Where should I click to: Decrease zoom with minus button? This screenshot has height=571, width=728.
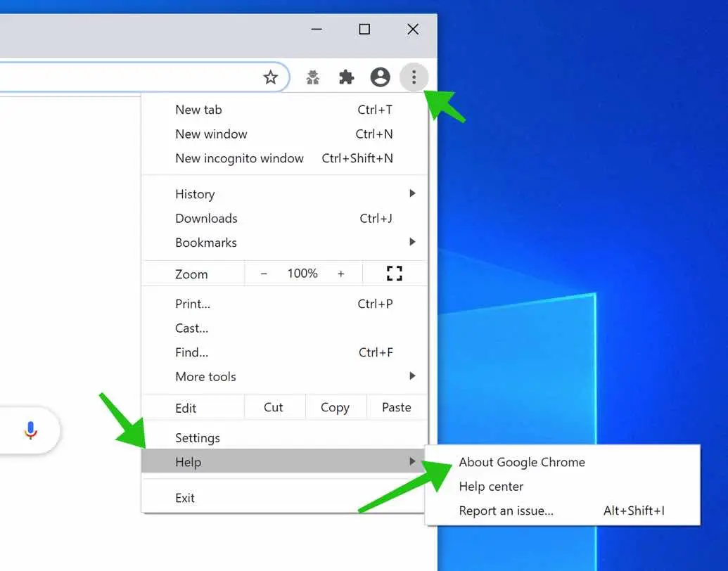(264, 274)
